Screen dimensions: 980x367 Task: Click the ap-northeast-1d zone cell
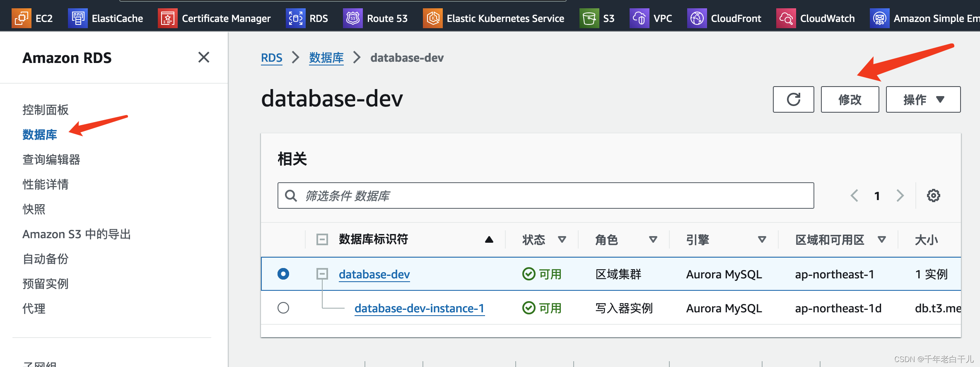(x=838, y=308)
